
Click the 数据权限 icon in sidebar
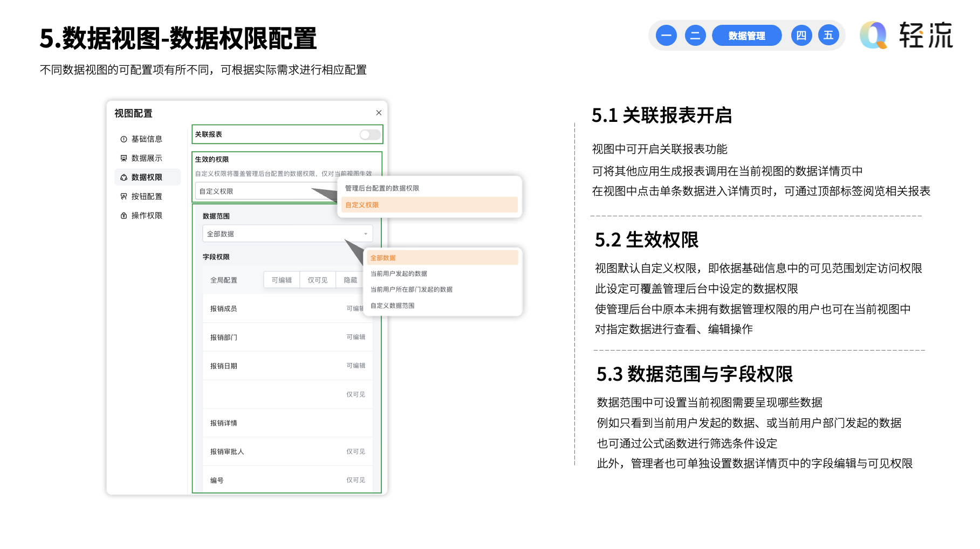point(124,177)
